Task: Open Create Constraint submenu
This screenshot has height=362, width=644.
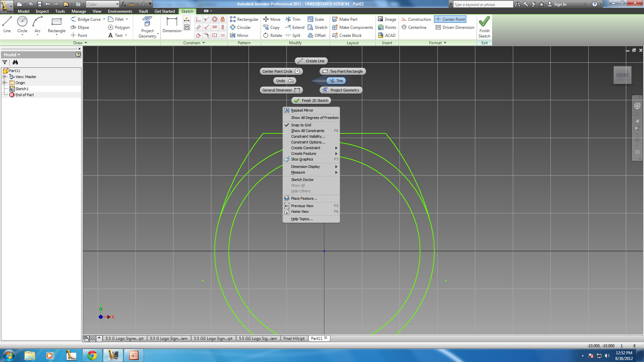Action: [311, 148]
